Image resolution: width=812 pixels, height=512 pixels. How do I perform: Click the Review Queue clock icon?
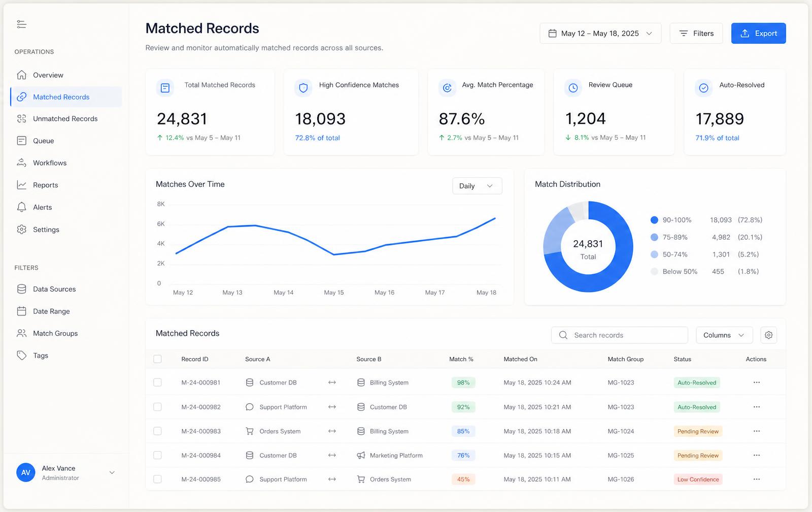tap(573, 88)
